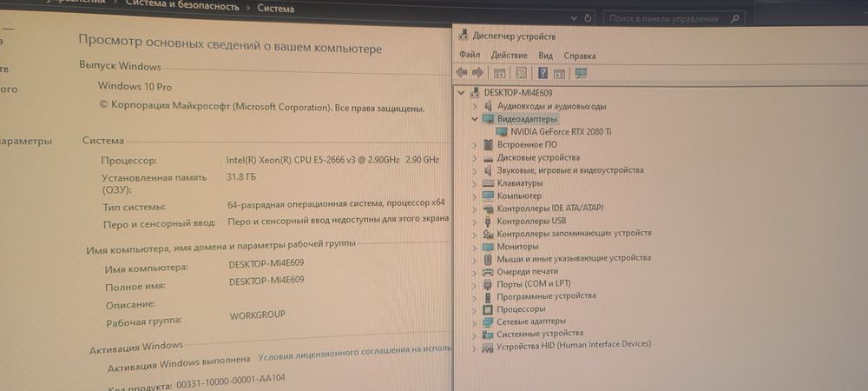Click the Полное имя value DESKTOP-MI4E609
Image resolution: width=868 pixels, height=391 pixels.
(266, 281)
